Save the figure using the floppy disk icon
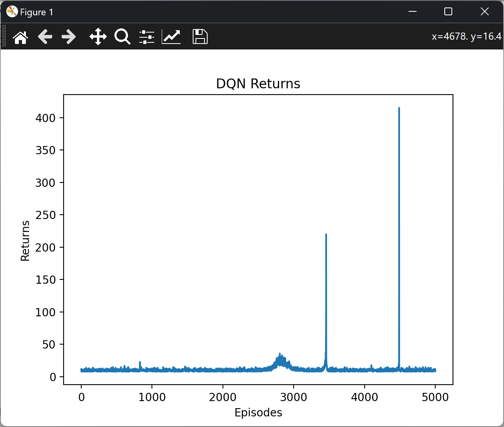This screenshot has height=427, width=504. pyautogui.click(x=200, y=36)
